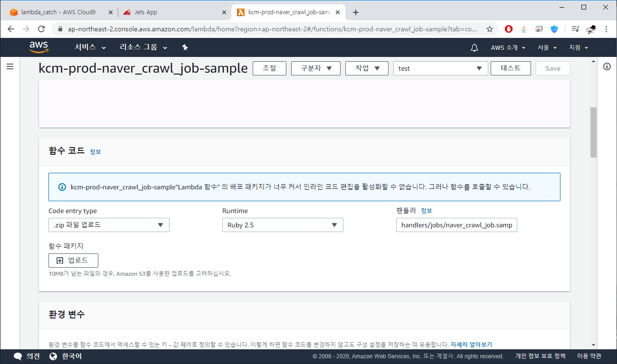
Task: Click the scrollbar down arrow
Action: click(593, 345)
